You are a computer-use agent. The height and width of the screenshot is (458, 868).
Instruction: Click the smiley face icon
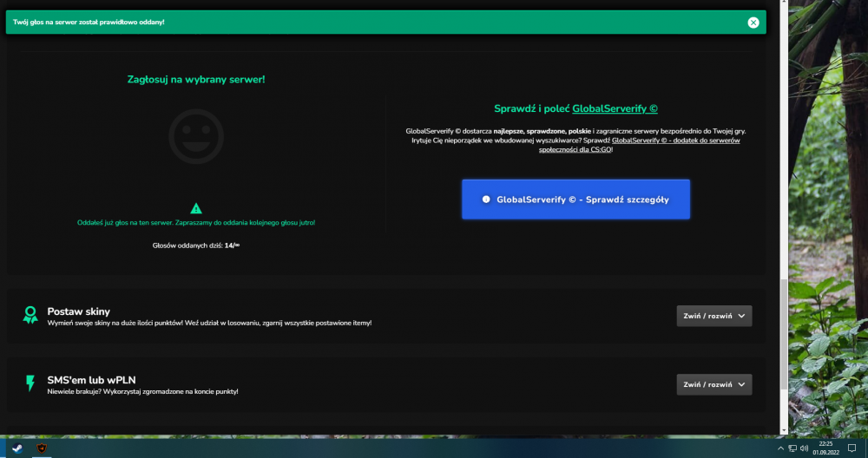pos(196,136)
